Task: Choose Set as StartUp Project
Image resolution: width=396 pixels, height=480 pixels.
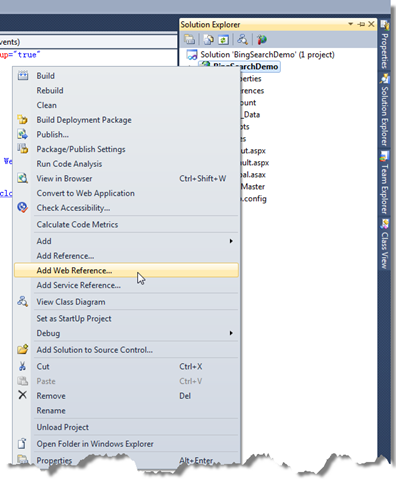Action: coord(126,318)
